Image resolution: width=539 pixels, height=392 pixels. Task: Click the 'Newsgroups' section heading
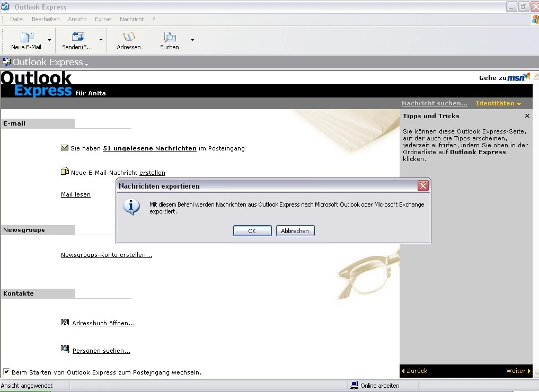pos(24,230)
